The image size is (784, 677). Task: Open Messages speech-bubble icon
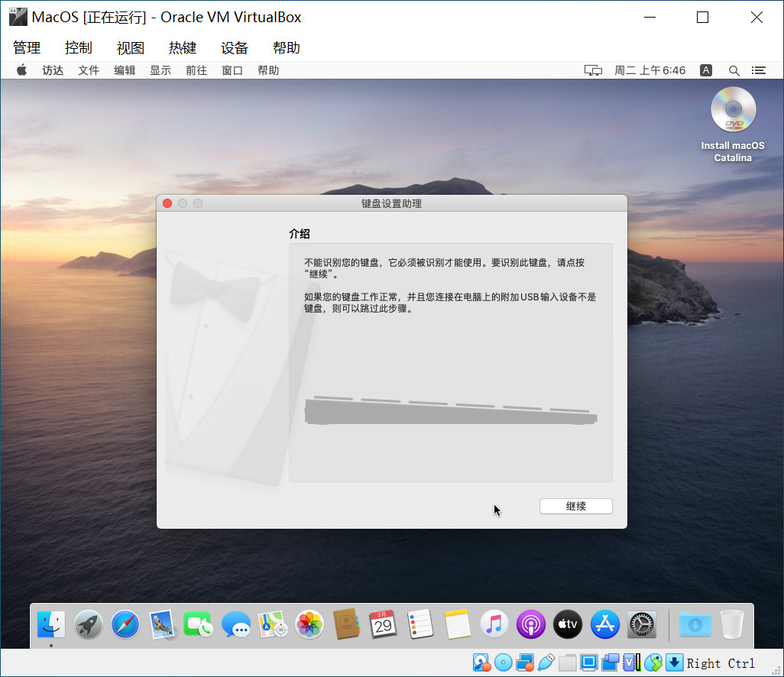coord(235,625)
